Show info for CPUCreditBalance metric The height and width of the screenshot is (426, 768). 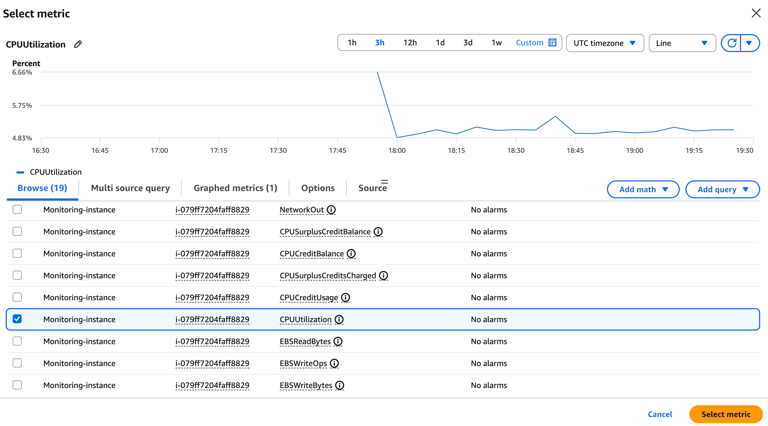click(x=351, y=254)
